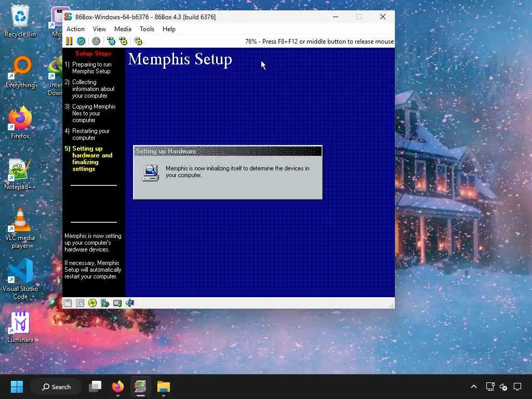The height and width of the screenshot is (399, 532).
Task: Click step '1) Preparing to run Memphis Setup'
Action: [88, 68]
